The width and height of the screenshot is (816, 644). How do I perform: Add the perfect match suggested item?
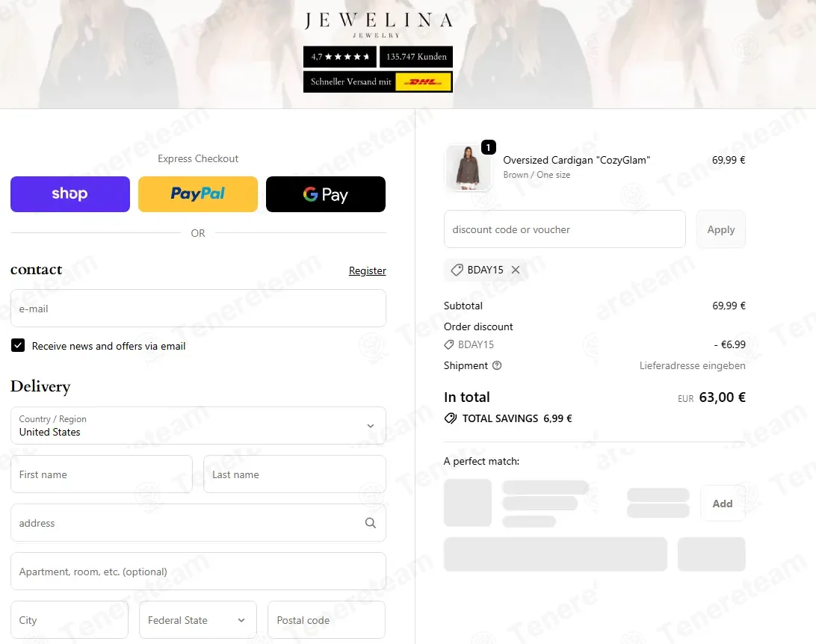pyautogui.click(x=723, y=504)
